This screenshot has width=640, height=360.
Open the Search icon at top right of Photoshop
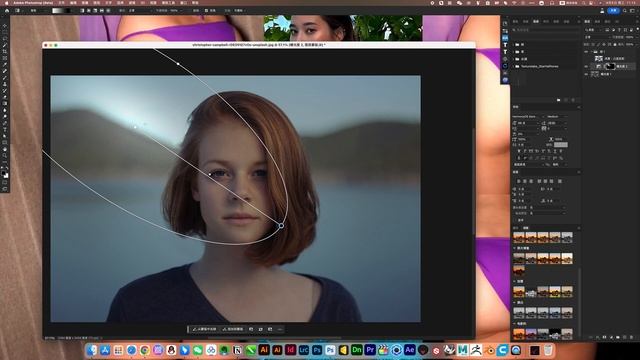624,11
